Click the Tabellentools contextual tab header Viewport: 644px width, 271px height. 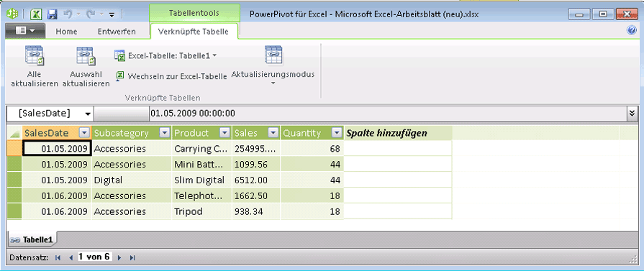(x=194, y=13)
